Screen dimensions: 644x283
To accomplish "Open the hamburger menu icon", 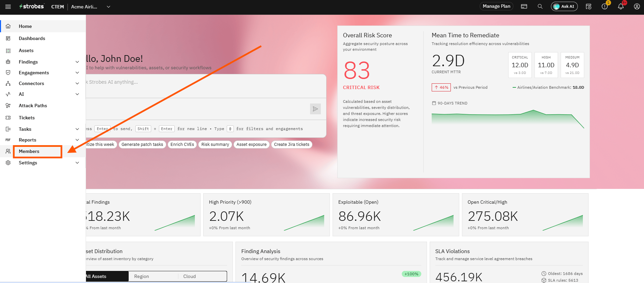I will pyautogui.click(x=8, y=7).
